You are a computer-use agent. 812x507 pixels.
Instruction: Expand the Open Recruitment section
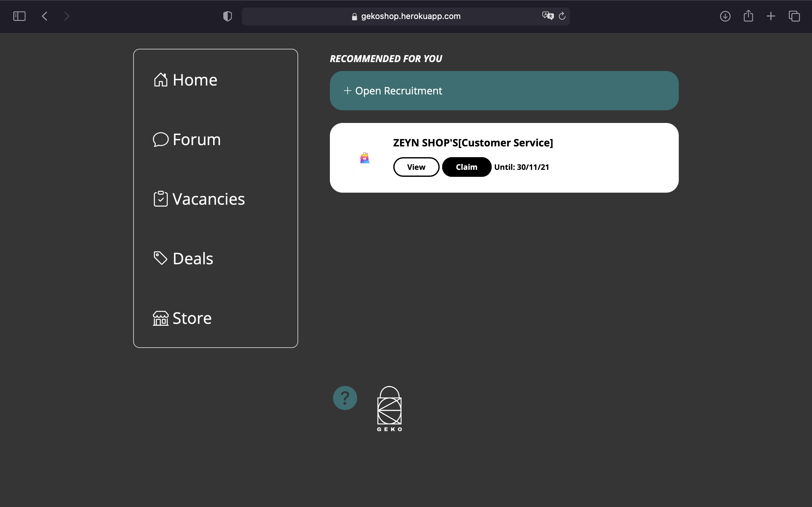tap(504, 91)
